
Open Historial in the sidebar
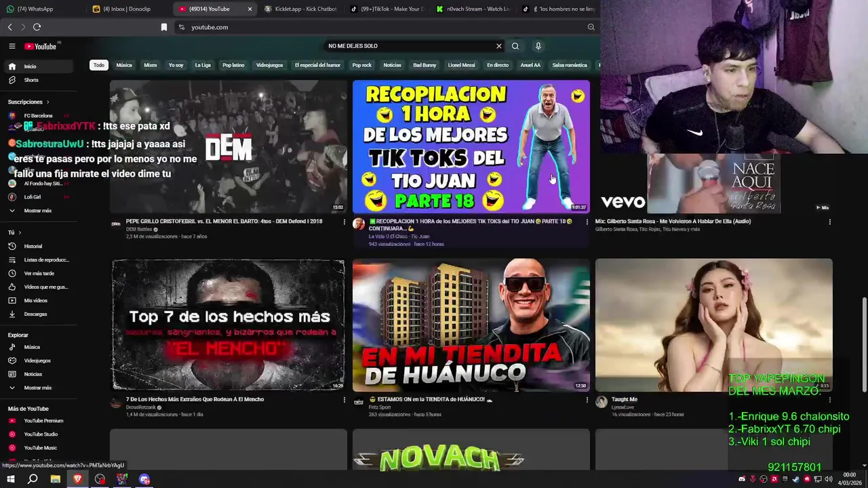tap(38, 246)
